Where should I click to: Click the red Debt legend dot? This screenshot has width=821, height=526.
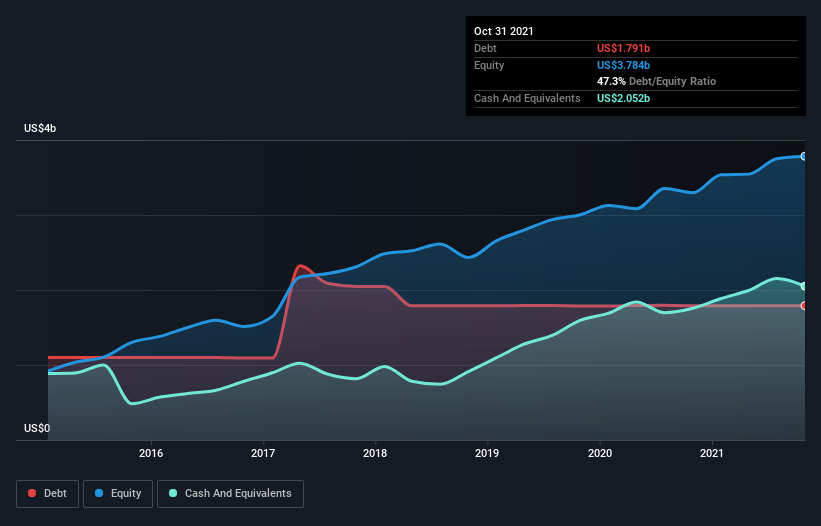point(32,493)
